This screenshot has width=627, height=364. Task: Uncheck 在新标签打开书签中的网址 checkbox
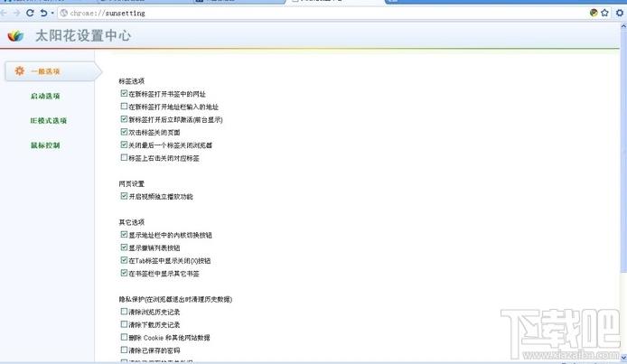[x=124, y=94]
